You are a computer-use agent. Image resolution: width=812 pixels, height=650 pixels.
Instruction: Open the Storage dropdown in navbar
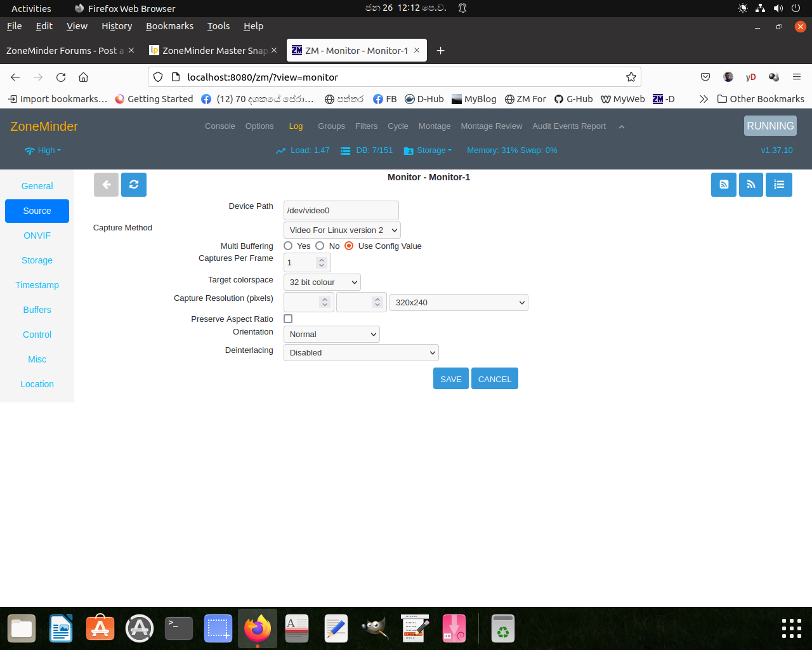434,150
